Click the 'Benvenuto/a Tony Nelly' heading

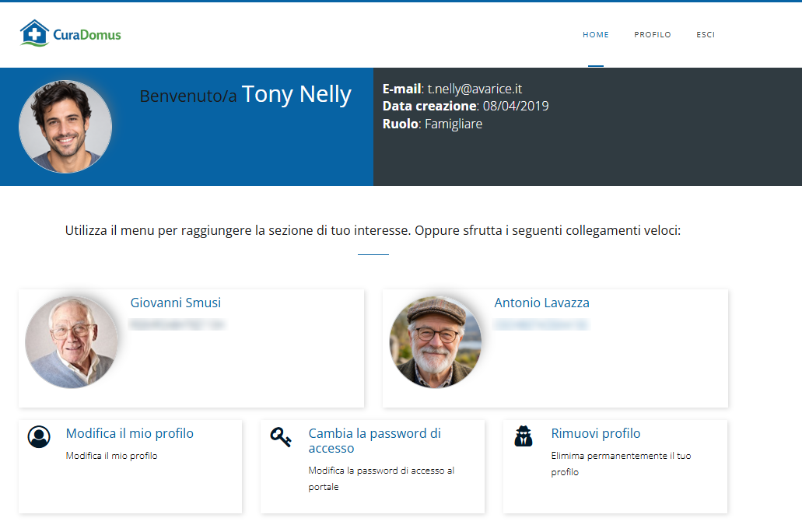coord(246,95)
